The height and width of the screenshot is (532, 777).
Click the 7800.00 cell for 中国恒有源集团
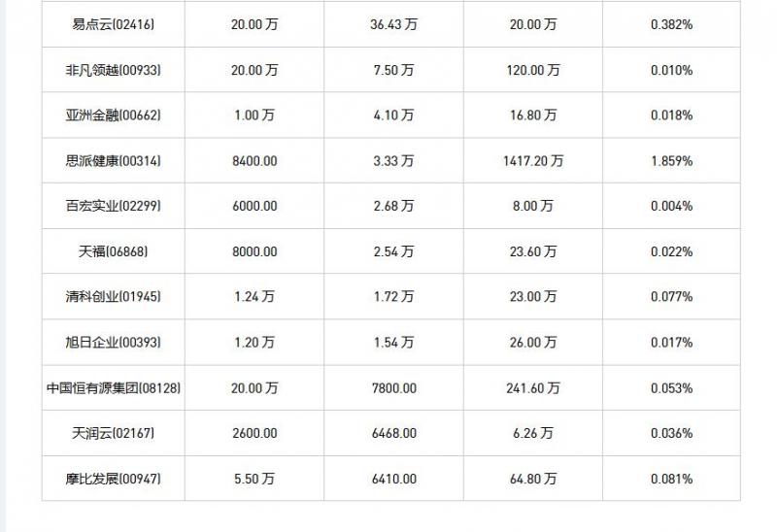point(394,388)
